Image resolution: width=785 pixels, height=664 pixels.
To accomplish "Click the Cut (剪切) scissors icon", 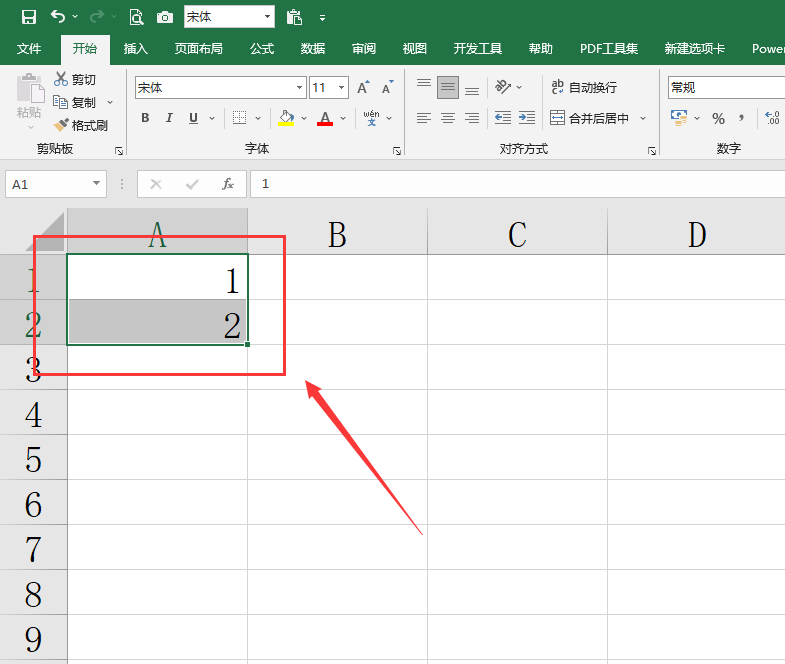I will point(61,79).
